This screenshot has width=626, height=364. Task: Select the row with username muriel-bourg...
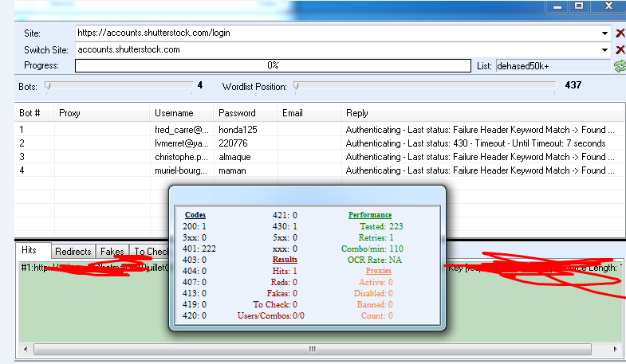tap(320, 170)
